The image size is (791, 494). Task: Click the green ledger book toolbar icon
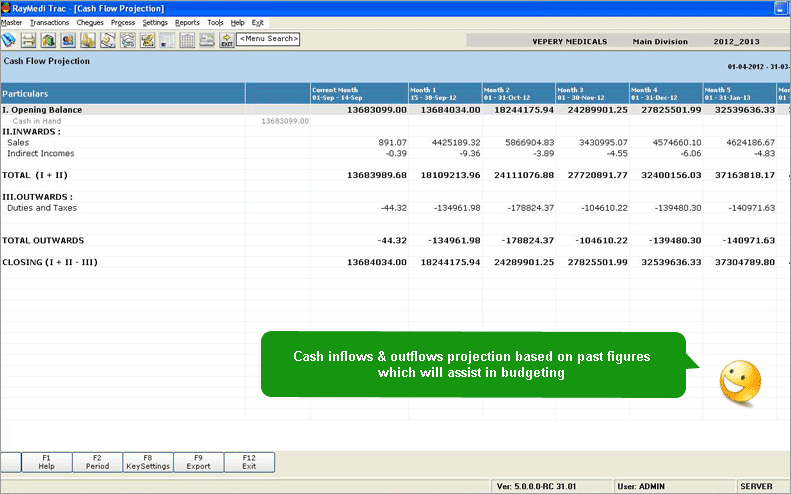click(48, 40)
